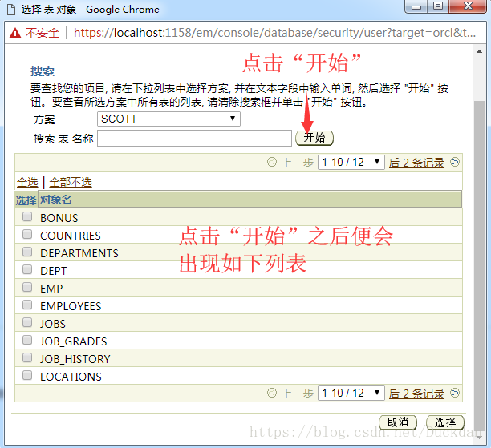Click the JOB_GRADES object name
491x448 pixels.
pyautogui.click(x=74, y=341)
